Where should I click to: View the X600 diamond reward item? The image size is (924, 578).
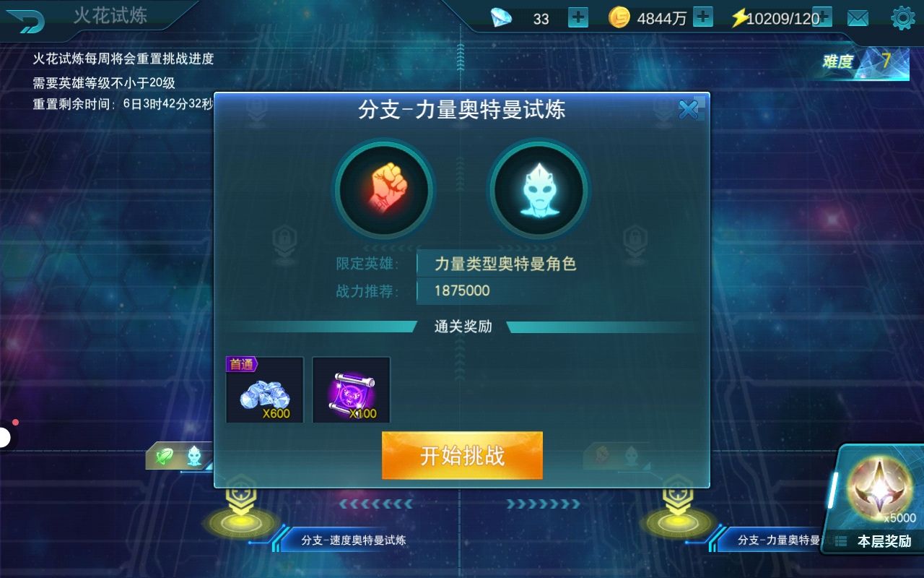(x=264, y=389)
